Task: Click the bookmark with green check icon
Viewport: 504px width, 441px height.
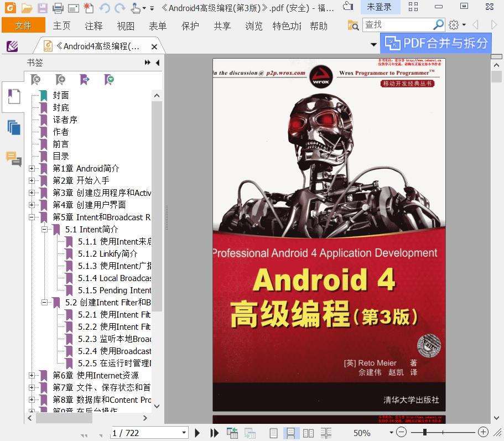Action: 110,79
